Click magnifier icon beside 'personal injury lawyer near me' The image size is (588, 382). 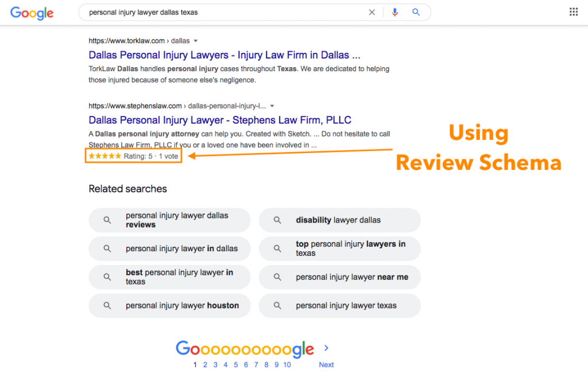(x=277, y=277)
